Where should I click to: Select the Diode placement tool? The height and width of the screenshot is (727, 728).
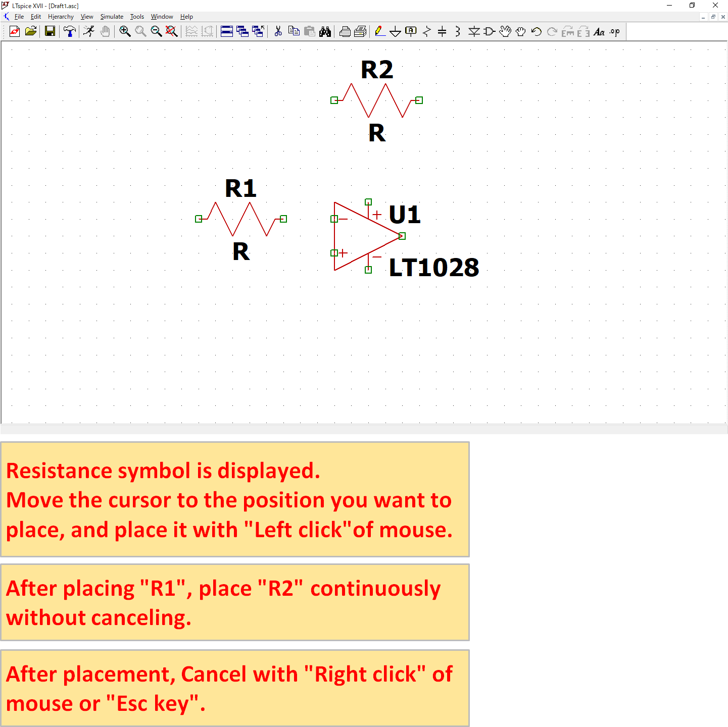(x=473, y=31)
